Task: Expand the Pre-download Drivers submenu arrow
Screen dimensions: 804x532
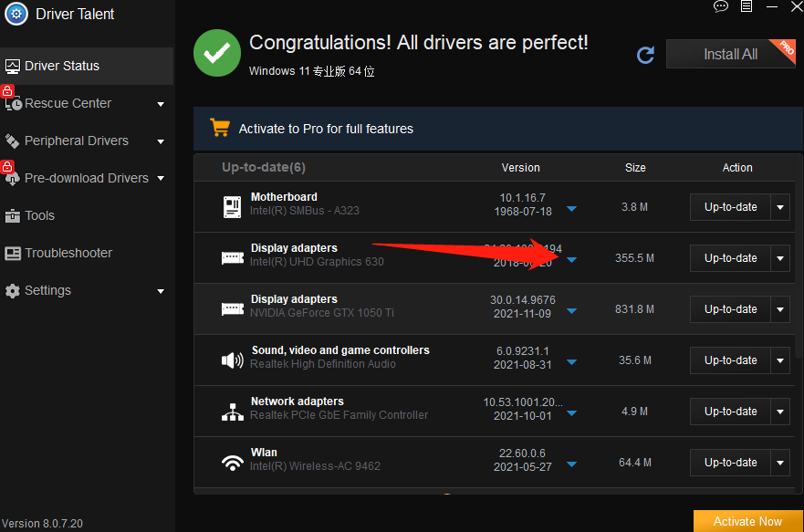Action: point(161,178)
